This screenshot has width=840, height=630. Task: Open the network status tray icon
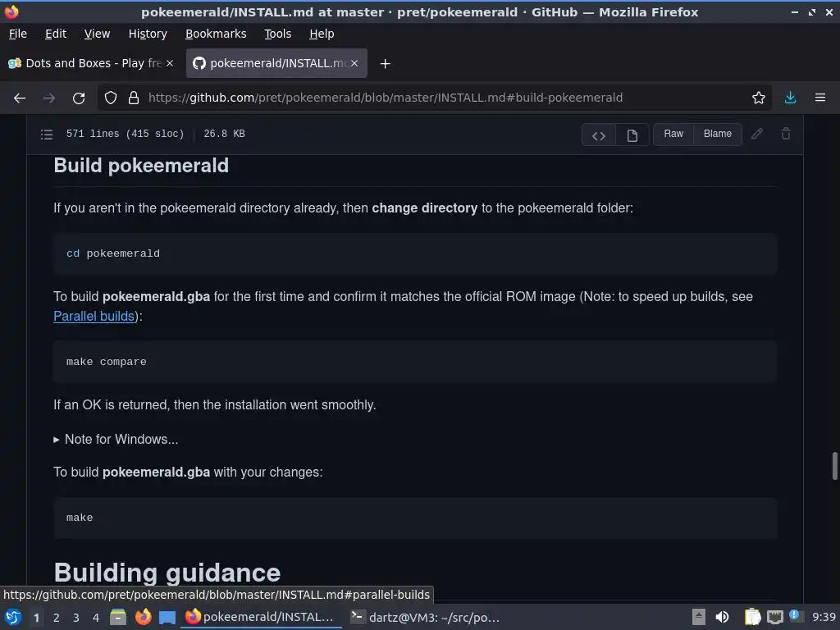[x=774, y=618]
